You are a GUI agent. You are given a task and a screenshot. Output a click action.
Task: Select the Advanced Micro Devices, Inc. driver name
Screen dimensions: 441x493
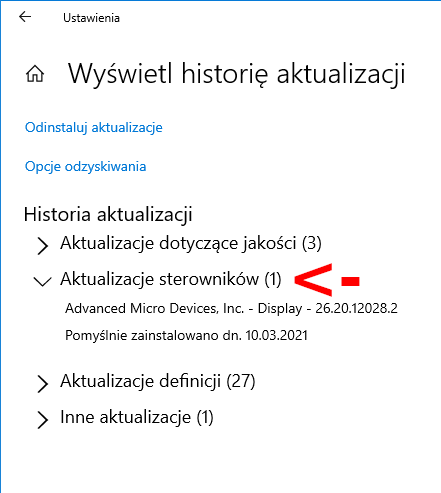pos(155,309)
